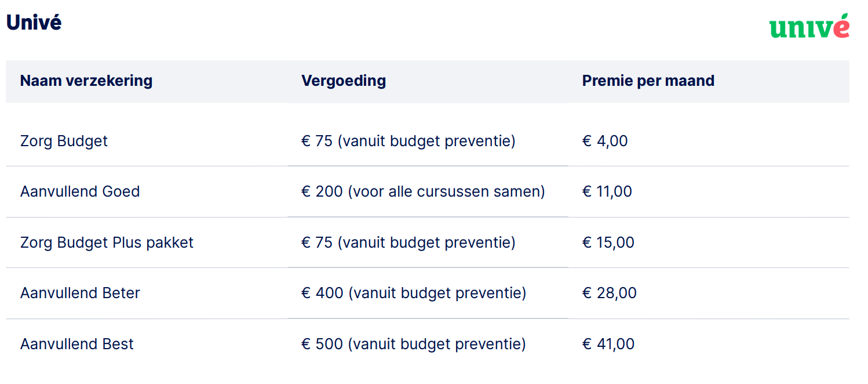Select the Aanvullend Best insurance name
This screenshot has width=868, height=384.
pos(77,344)
